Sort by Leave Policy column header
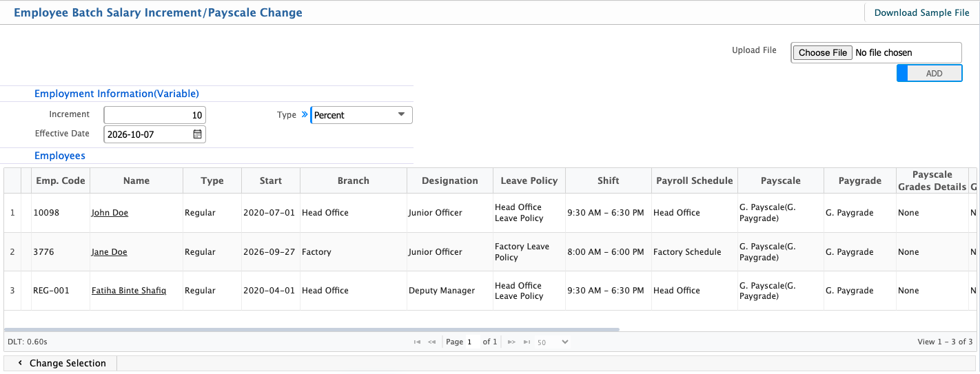 pos(529,180)
